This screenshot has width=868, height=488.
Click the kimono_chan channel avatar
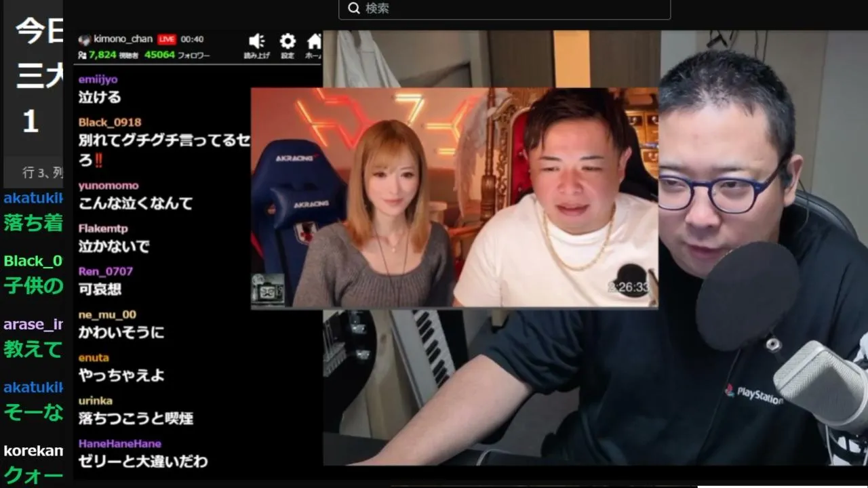tap(85, 39)
